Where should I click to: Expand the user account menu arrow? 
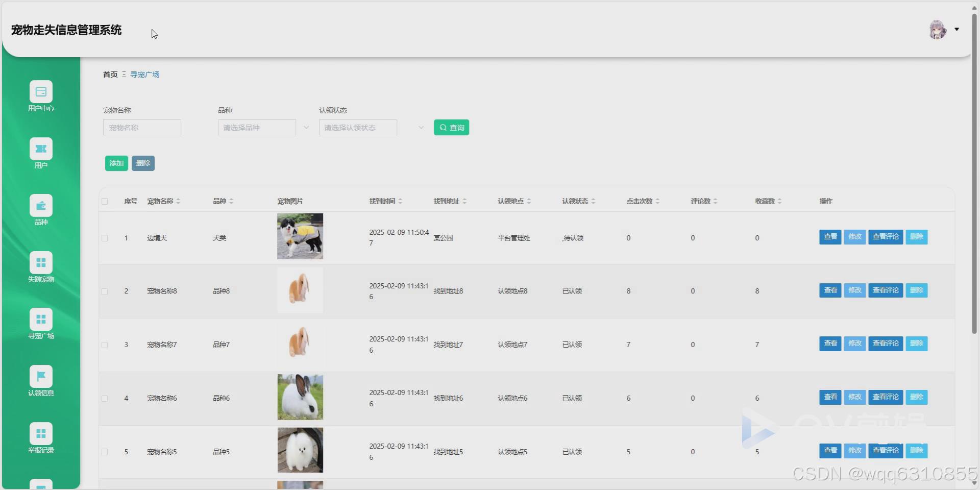[x=957, y=30]
